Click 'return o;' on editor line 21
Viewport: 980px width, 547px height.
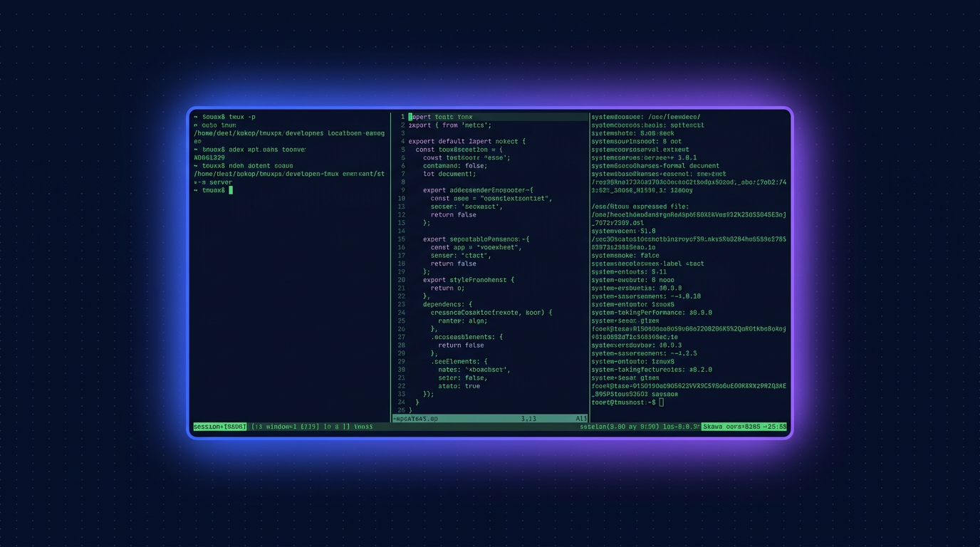click(448, 288)
